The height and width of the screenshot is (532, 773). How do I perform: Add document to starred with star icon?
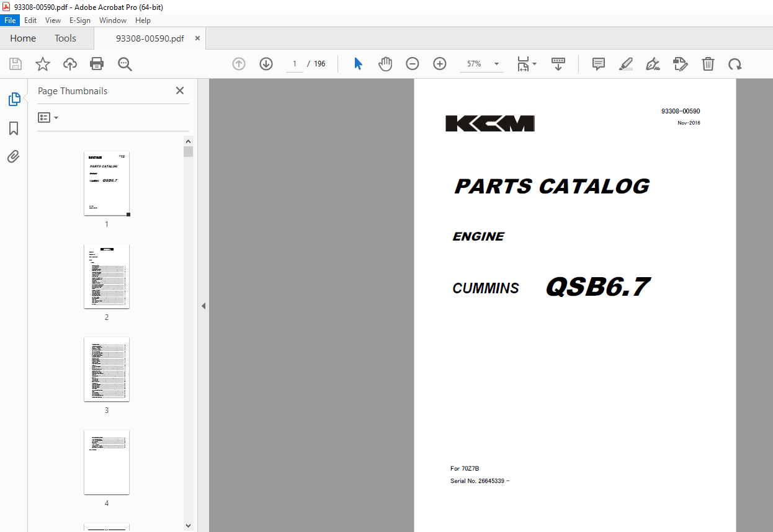(43, 64)
